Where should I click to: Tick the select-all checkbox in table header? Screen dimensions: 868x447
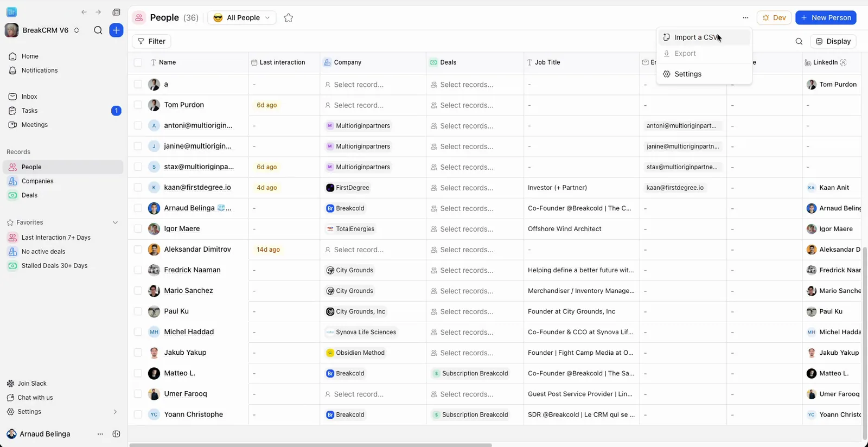[x=138, y=62]
